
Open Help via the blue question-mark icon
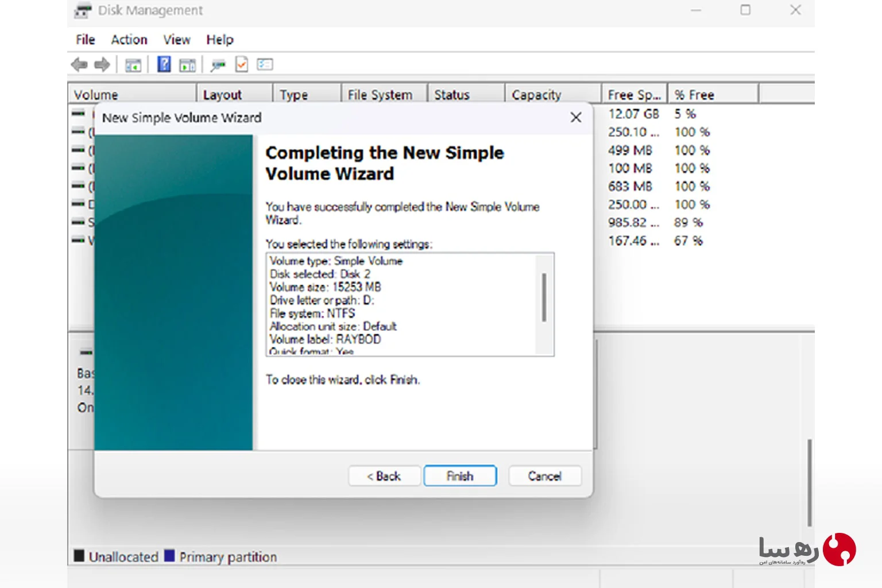pyautogui.click(x=164, y=64)
